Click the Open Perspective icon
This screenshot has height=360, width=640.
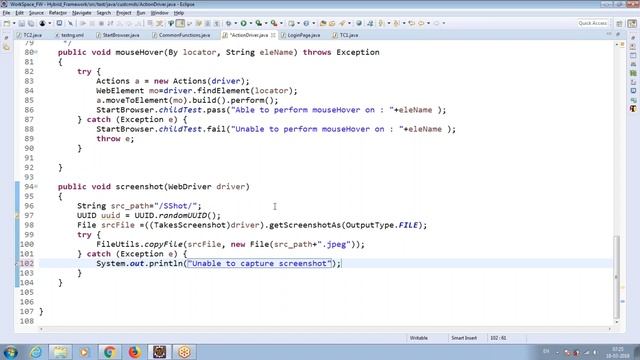(619, 24)
